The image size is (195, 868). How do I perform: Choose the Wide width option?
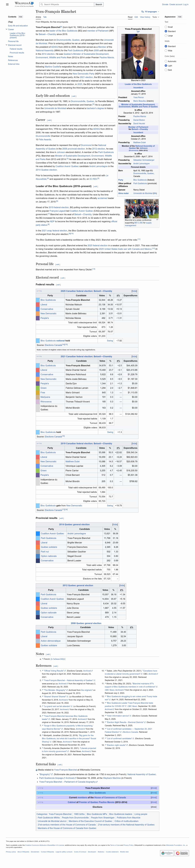coord(166,51)
